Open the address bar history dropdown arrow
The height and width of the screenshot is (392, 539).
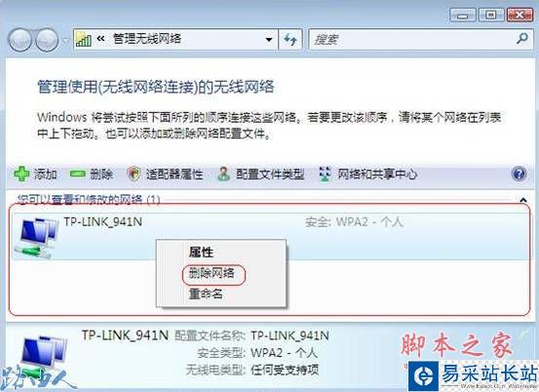coord(269,40)
